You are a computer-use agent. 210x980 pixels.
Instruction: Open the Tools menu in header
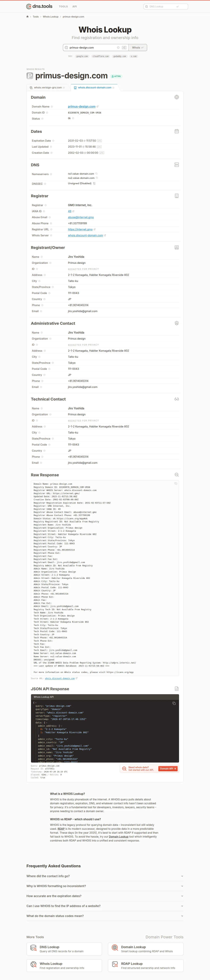[63, 7]
